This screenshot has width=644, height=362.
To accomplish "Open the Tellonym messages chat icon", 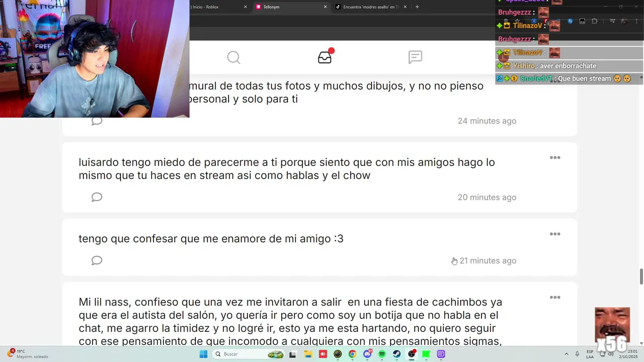I will 415,57.
